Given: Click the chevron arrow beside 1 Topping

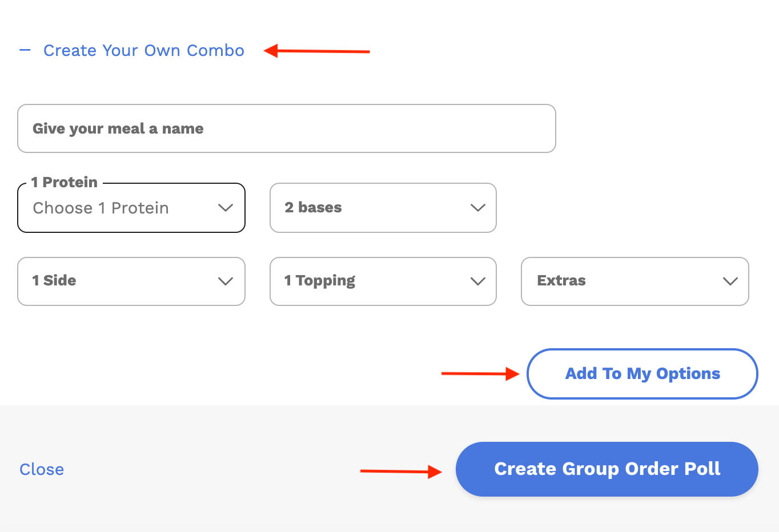Looking at the screenshot, I should pos(477,281).
